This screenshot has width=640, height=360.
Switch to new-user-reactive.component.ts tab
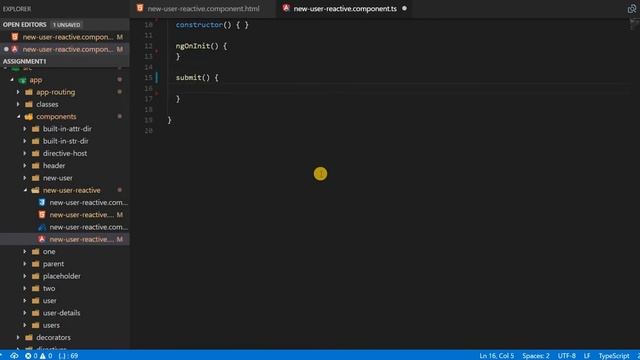(x=345, y=9)
